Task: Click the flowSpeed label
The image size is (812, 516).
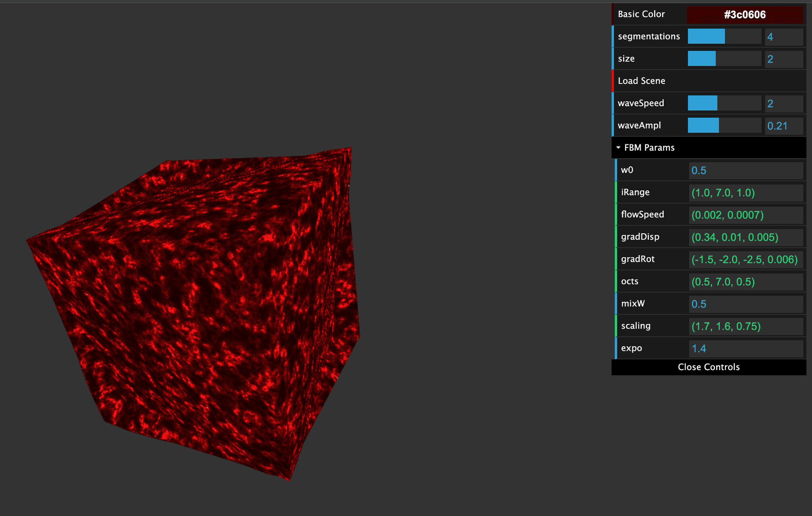Action: coord(643,215)
